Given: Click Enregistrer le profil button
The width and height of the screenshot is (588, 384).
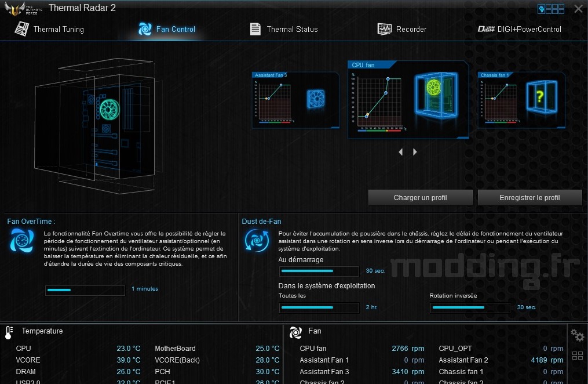Looking at the screenshot, I should point(530,197).
